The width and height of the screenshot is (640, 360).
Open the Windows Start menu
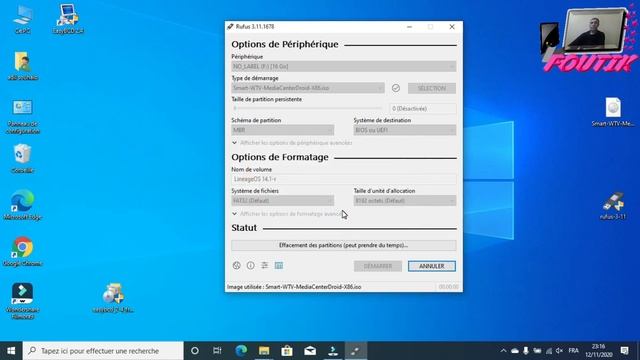11,351
